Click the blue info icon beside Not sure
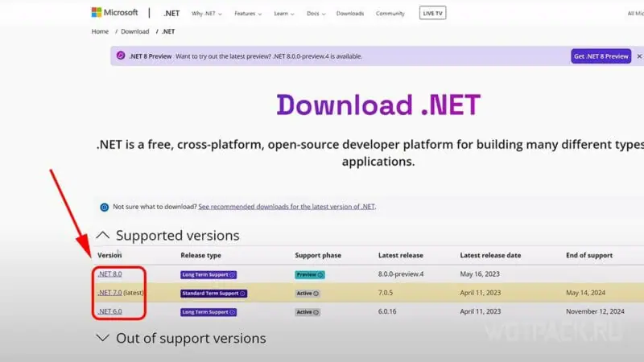 point(105,208)
